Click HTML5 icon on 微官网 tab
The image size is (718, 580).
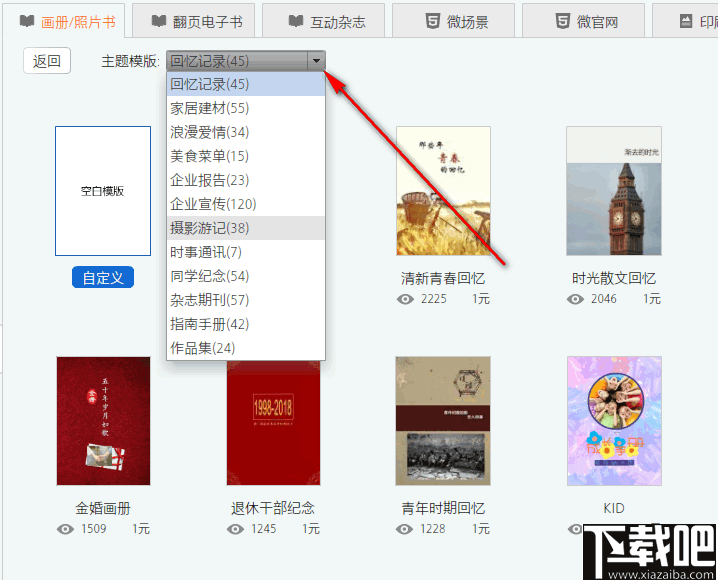pos(563,21)
